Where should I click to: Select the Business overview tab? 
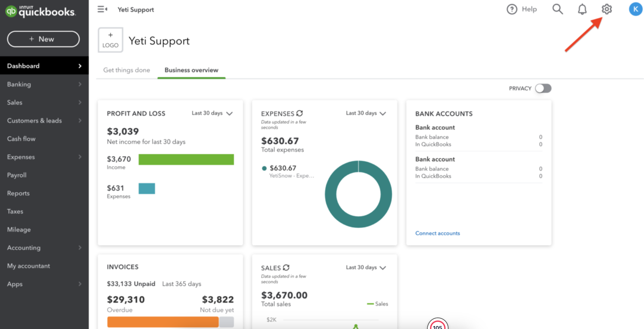(x=191, y=70)
